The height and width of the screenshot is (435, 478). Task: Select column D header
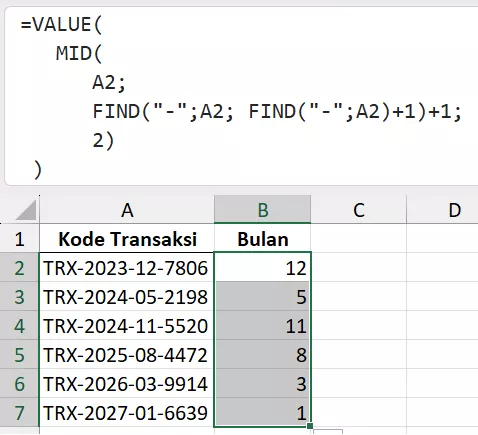click(x=443, y=210)
